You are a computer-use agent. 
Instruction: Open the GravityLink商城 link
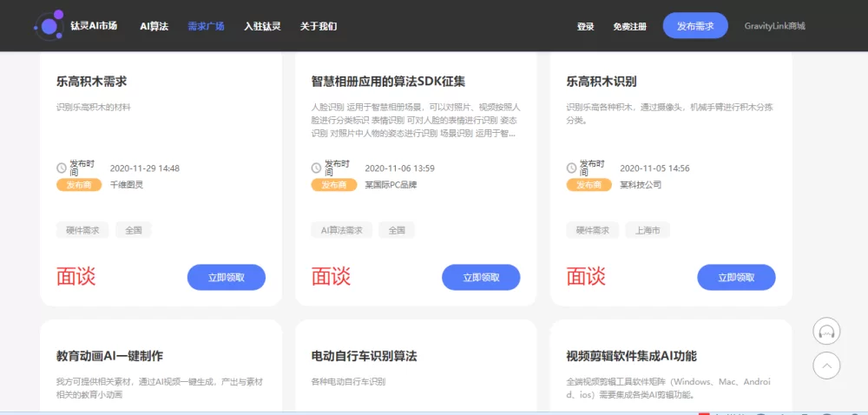point(774,26)
